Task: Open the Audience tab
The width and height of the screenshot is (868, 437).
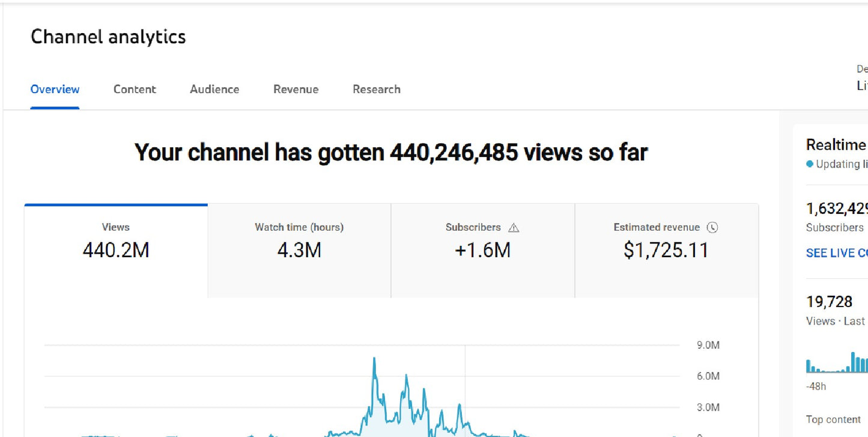Action: [214, 89]
